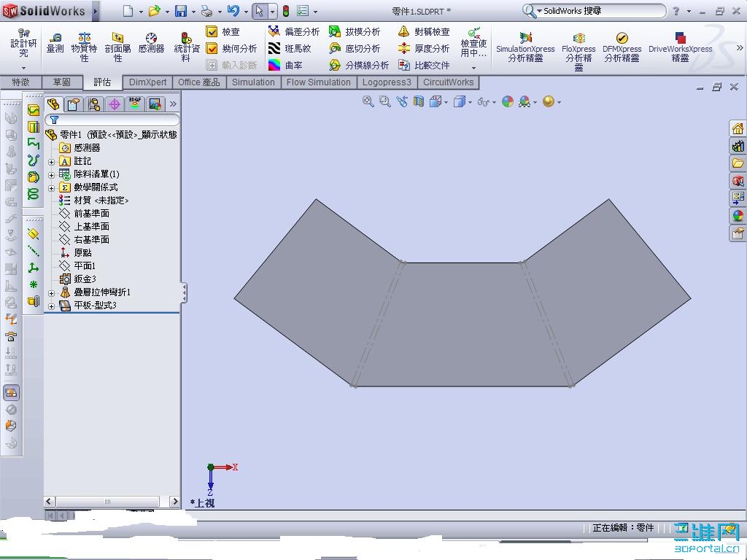The height and width of the screenshot is (560, 747).
Task: Click the Save icon in title bar
Action: 181,10
